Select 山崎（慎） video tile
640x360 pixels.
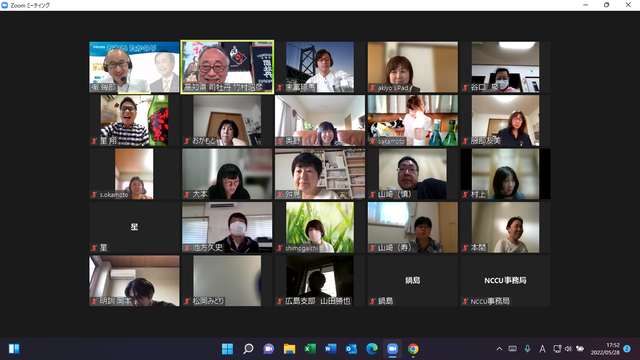point(413,174)
